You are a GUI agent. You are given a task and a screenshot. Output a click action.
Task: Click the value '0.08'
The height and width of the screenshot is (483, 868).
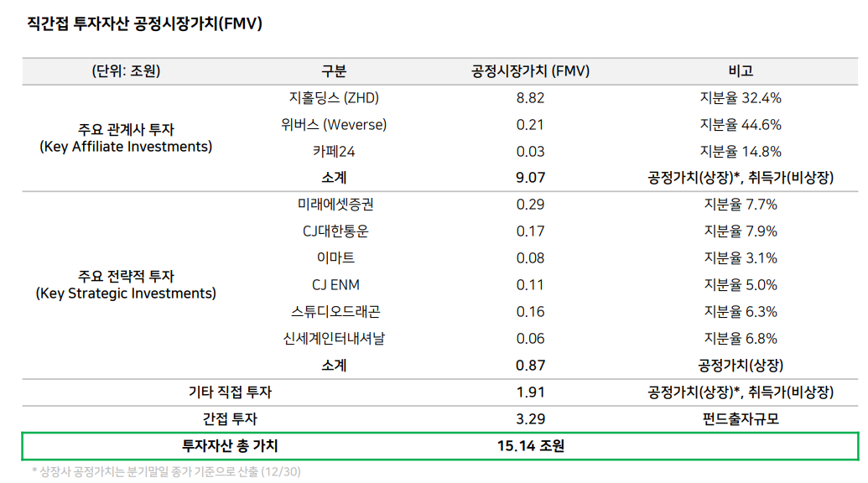pos(530,258)
